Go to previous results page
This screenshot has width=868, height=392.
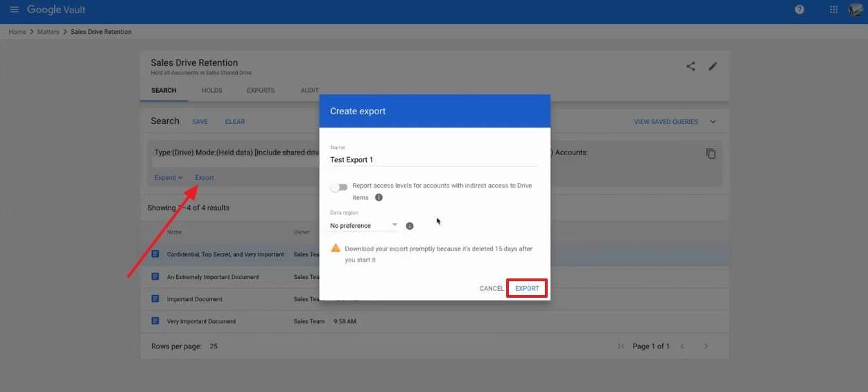[682, 346]
